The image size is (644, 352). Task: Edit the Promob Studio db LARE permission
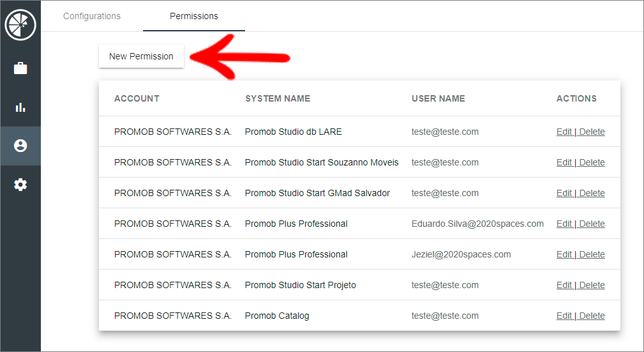point(564,132)
